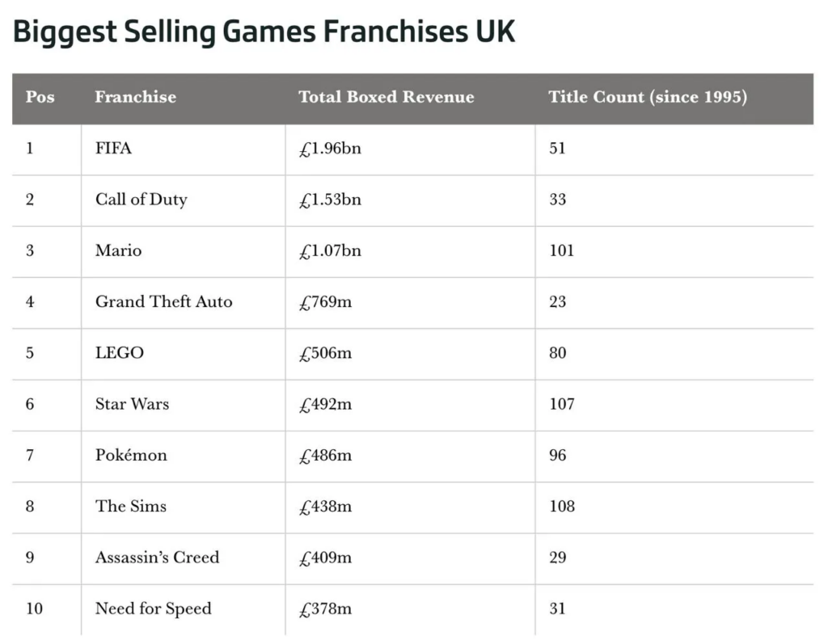This screenshot has width=828, height=644.
Task: Click the £1.96bn revenue value
Action: (x=329, y=149)
